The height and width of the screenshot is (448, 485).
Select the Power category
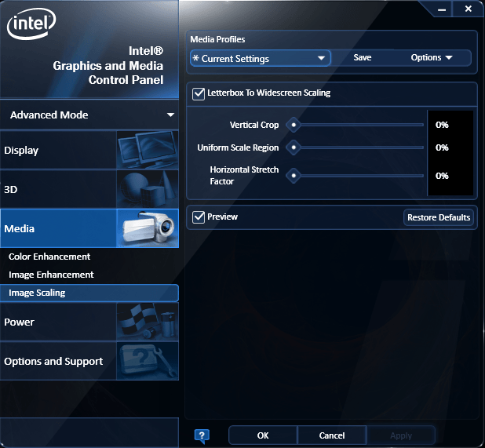(89, 322)
